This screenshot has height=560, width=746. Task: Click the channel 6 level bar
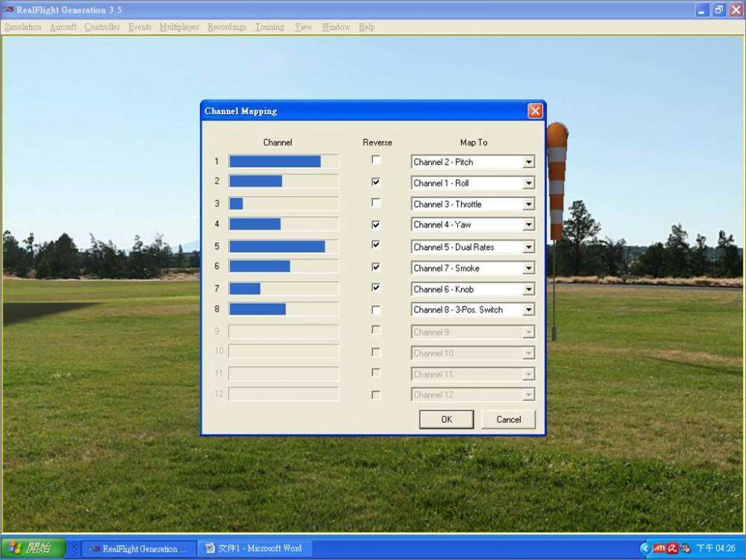coord(283,266)
